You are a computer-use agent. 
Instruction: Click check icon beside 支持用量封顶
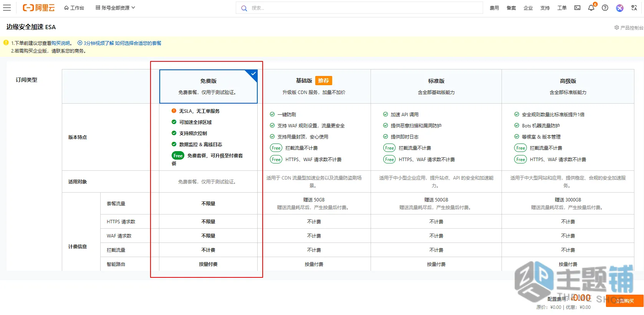point(272,137)
